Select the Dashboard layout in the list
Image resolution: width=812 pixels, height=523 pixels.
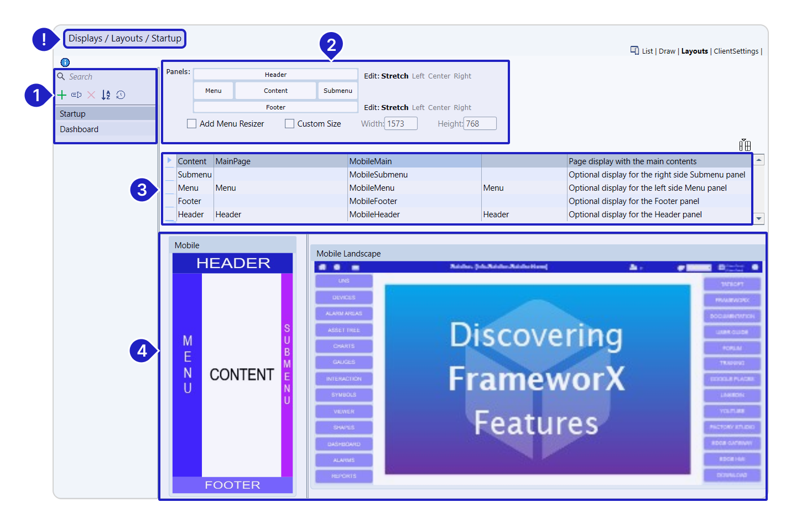pos(79,129)
